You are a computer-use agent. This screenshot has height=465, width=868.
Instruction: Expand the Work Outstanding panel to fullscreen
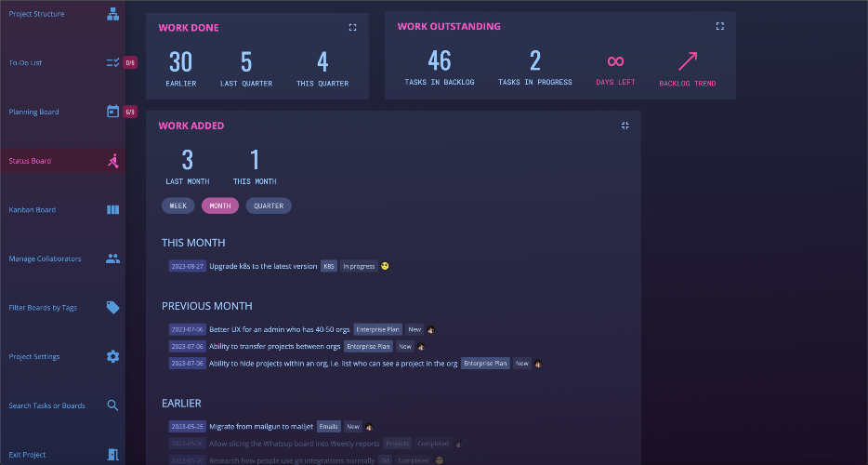click(x=719, y=26)
